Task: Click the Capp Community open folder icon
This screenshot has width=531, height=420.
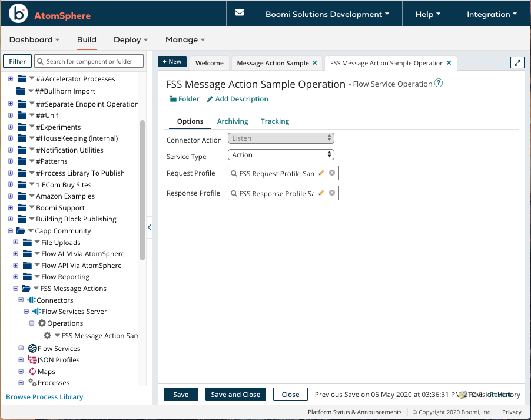Action: 21,231
